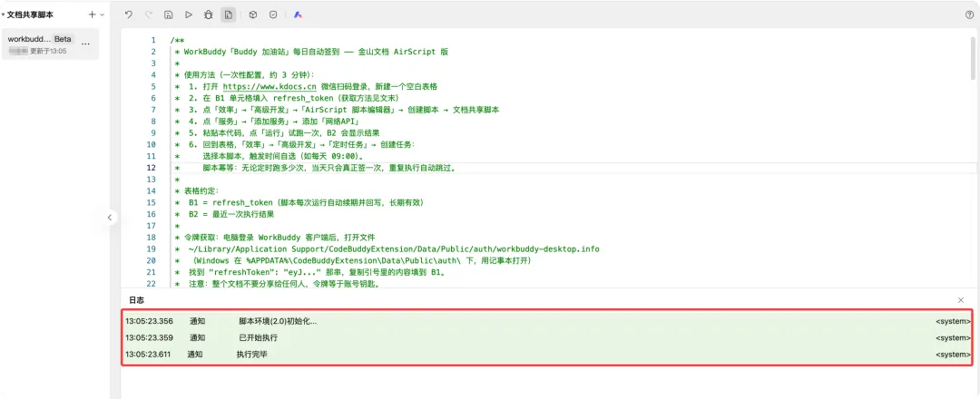Screen dimensions: 980x399
Task: Select the workbuddy Beta script item
Action: point(50,44)
